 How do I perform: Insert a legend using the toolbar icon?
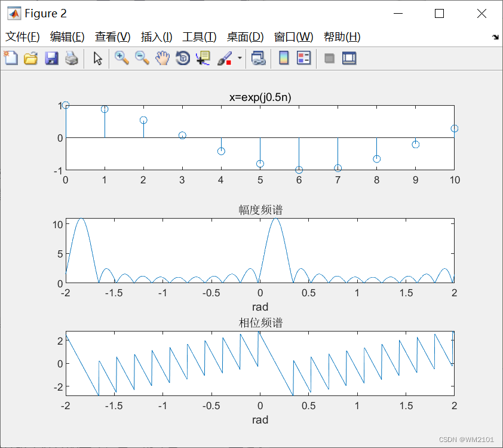(x=304, y=59)
